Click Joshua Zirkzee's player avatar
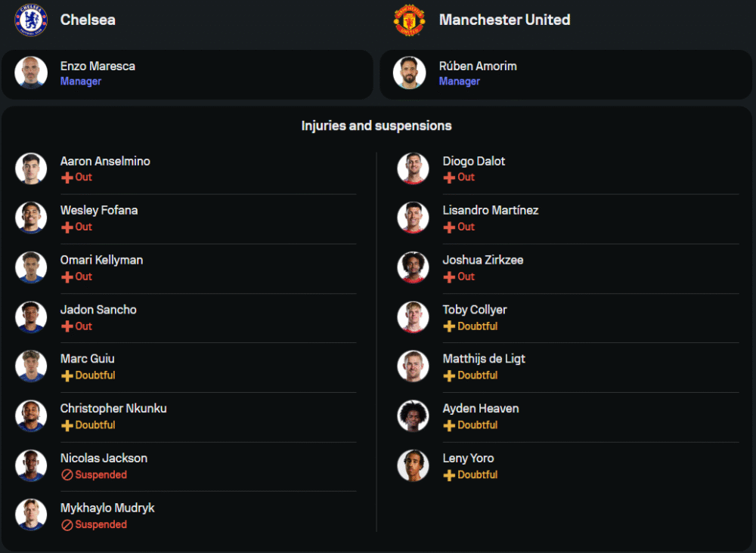The image size is (756, 553). tap(413, 267)
